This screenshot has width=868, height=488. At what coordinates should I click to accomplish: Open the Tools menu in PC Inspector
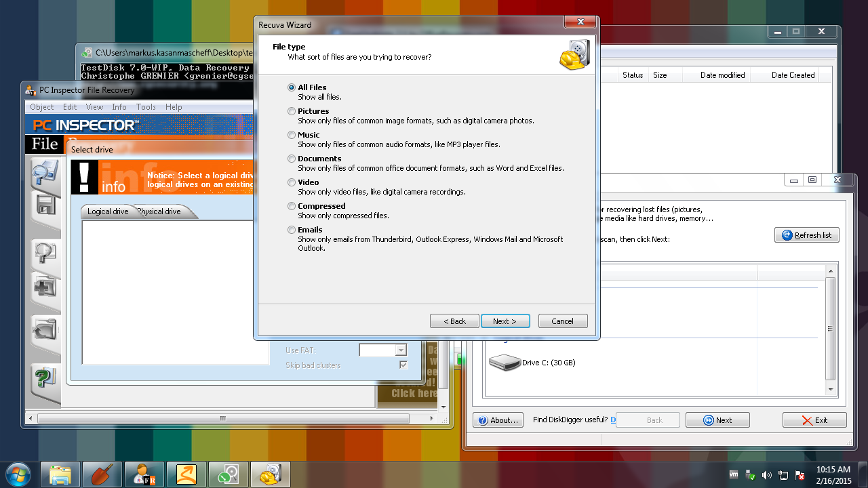tap(146, 107)
